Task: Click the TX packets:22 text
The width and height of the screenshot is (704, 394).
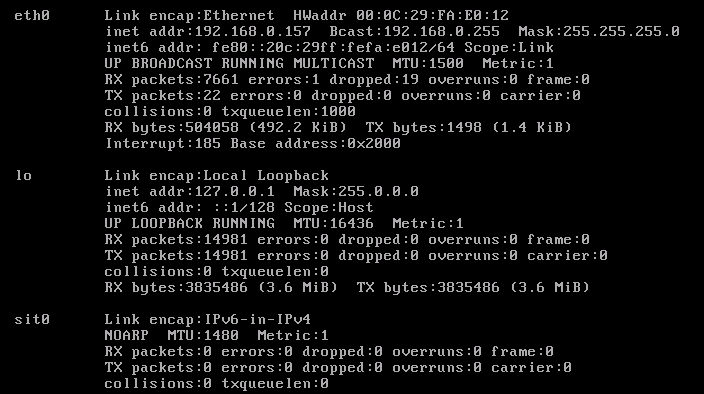Action: click(x=163, y=96)
